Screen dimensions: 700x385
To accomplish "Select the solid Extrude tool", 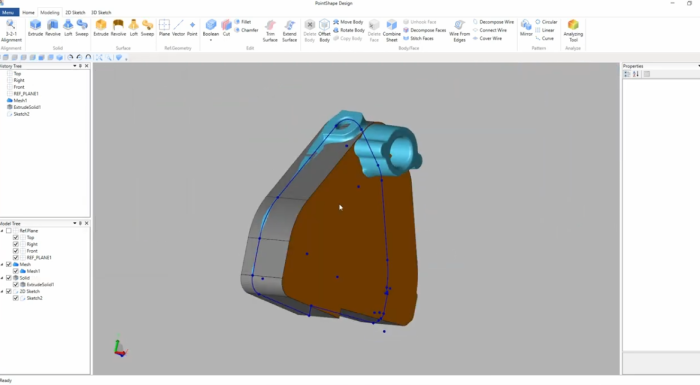I will tap(35, 28).
